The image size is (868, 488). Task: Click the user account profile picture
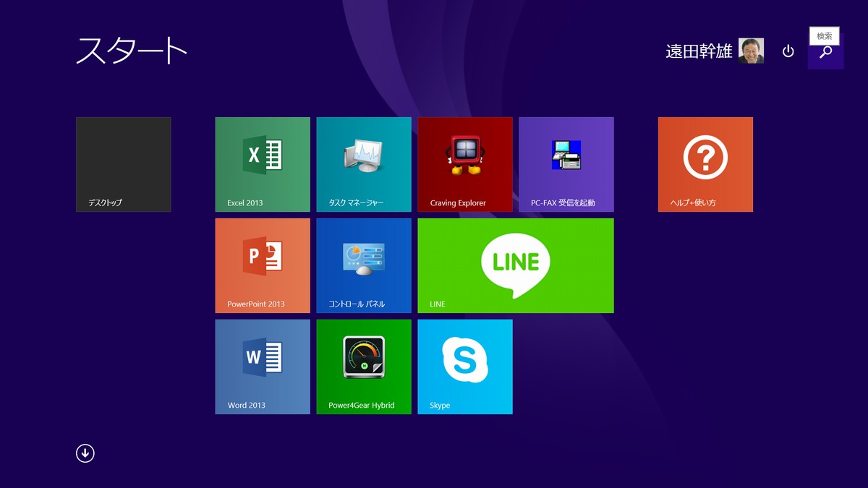click(751, 51)
